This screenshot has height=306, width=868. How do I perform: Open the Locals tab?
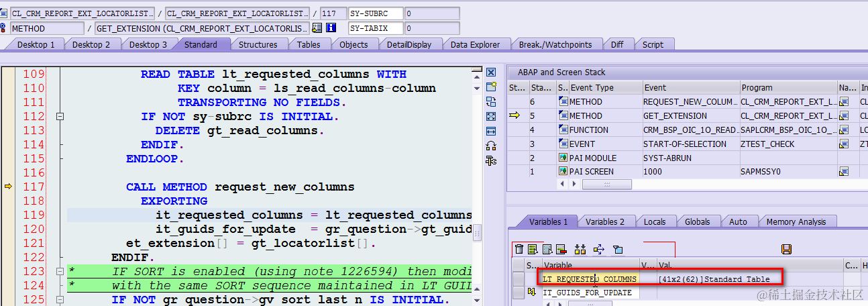654,221
